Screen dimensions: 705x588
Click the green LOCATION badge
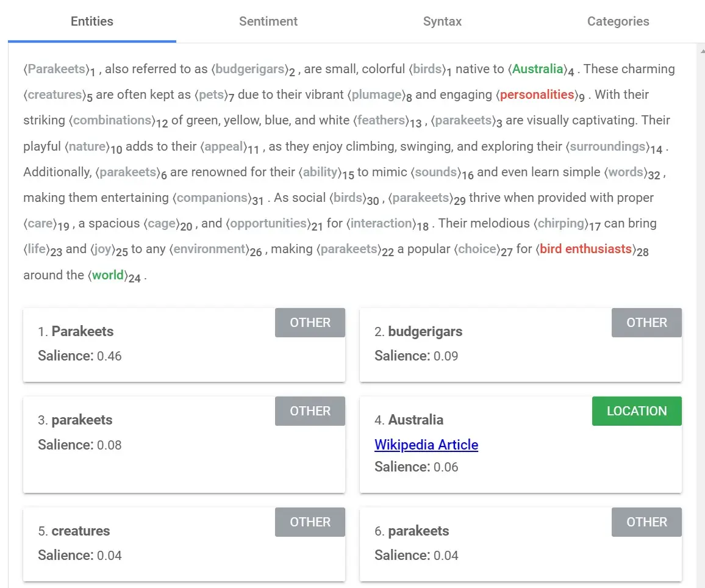coord(636,411)
